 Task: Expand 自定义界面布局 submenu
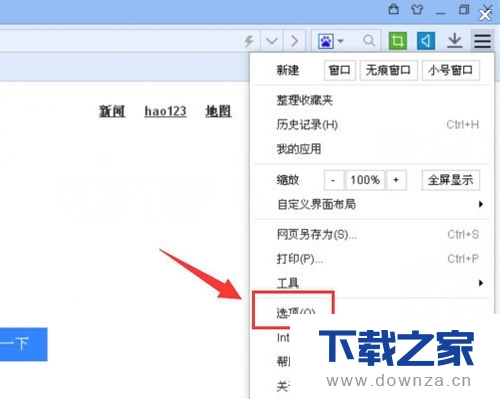(x=372, y=204)
